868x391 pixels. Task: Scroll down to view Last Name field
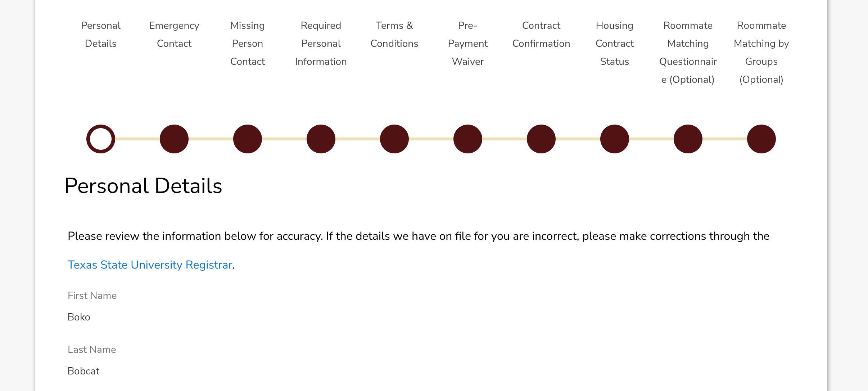coord(91,350)
